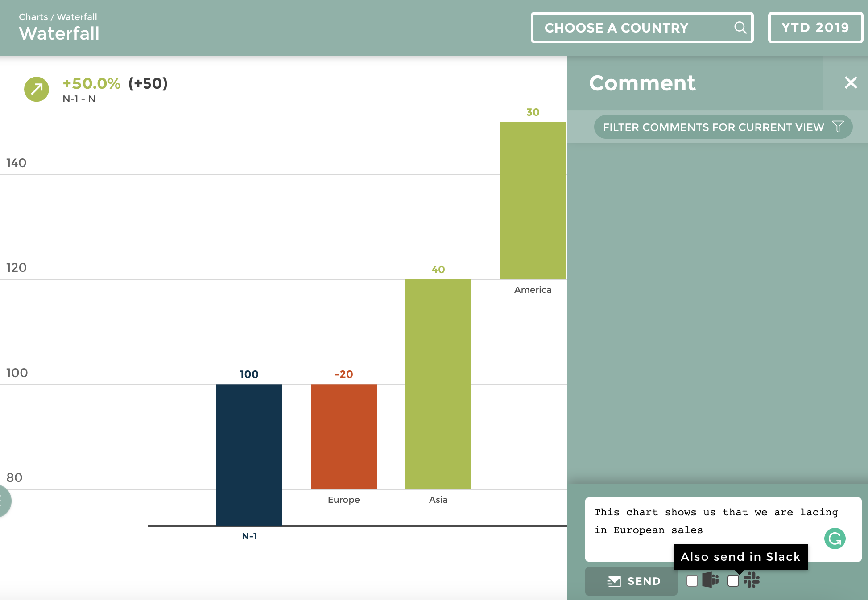
Task: Click the Waterfall breadcrumb item
Action: [77, 17]
